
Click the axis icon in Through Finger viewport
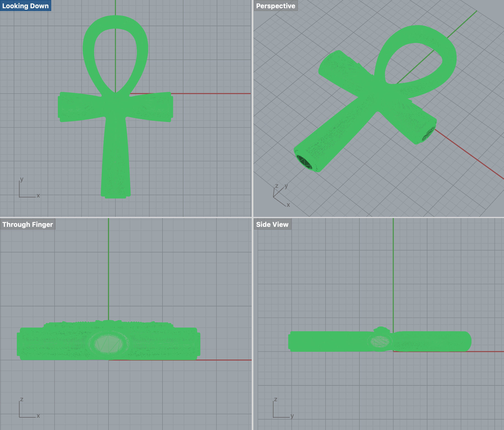point(29,408)
